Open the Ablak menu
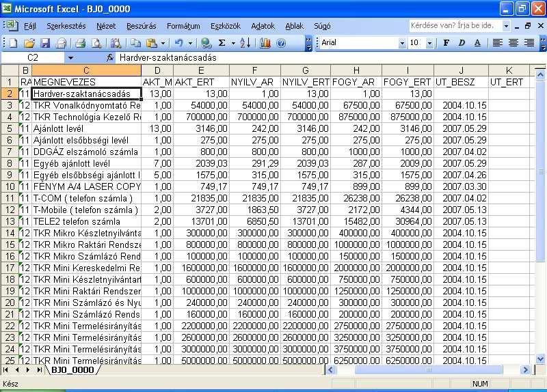The width and height of the screenshot is (547, 392). click(295, 26)
